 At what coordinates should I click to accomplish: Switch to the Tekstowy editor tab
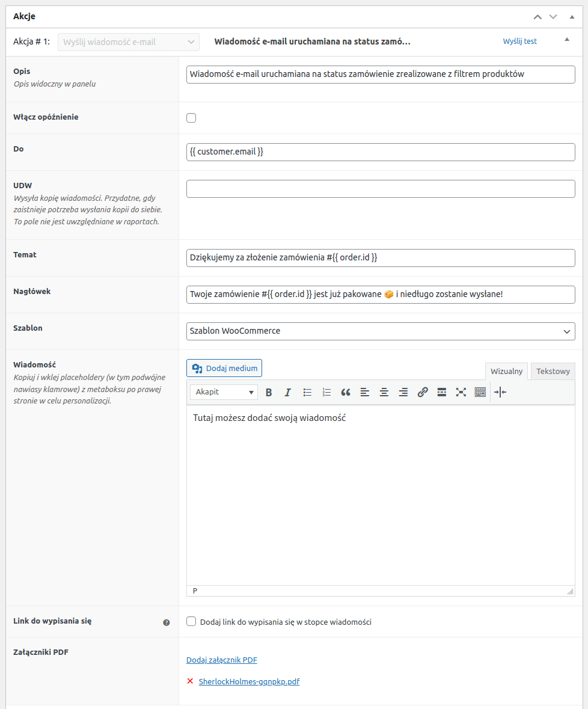click(553, 371)
